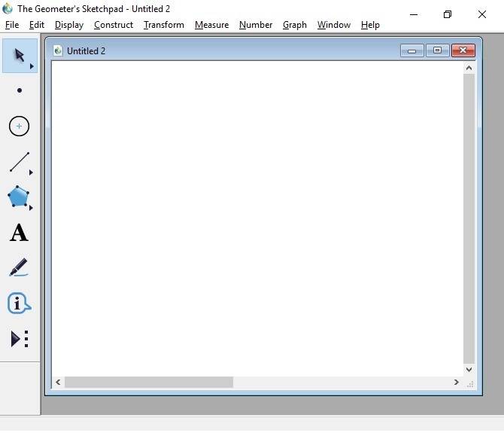Image resolution: width=504 pixels, height=433 pixels.
Task: Select the Text tool
Action: (19, 233)
